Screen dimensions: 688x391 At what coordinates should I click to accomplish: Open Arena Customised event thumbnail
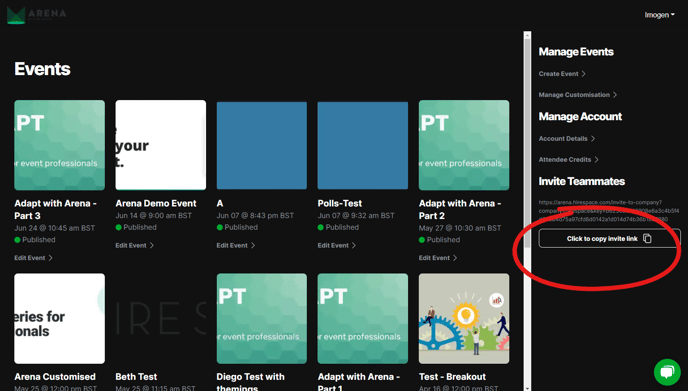point(59,319)
